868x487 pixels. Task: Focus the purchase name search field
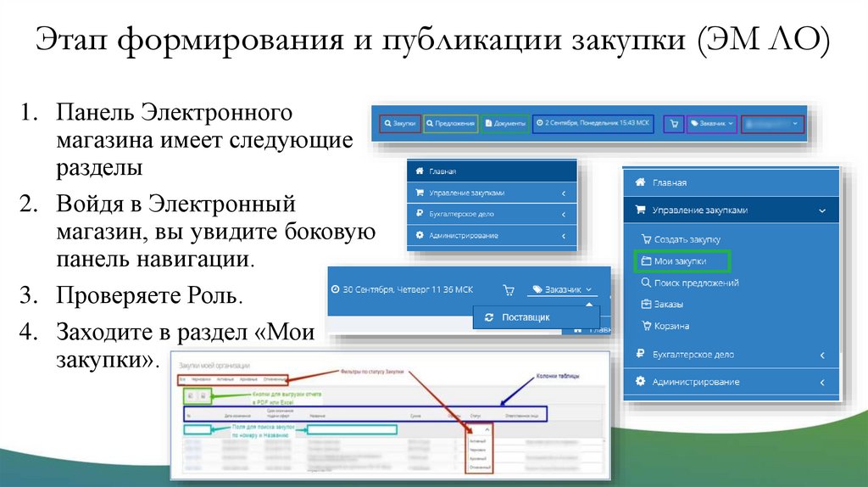pyautogui.click(x=352, y=429)
